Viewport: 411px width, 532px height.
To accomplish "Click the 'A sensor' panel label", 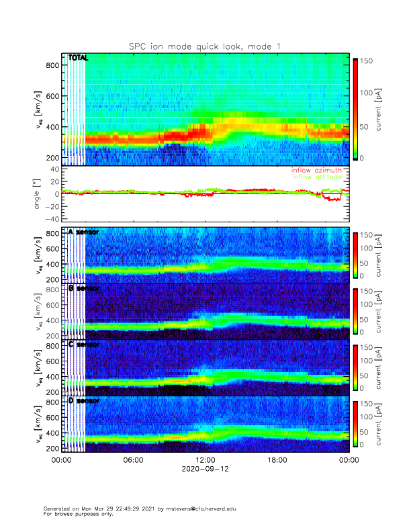I will pyautogui.click(x=83, y=232).
